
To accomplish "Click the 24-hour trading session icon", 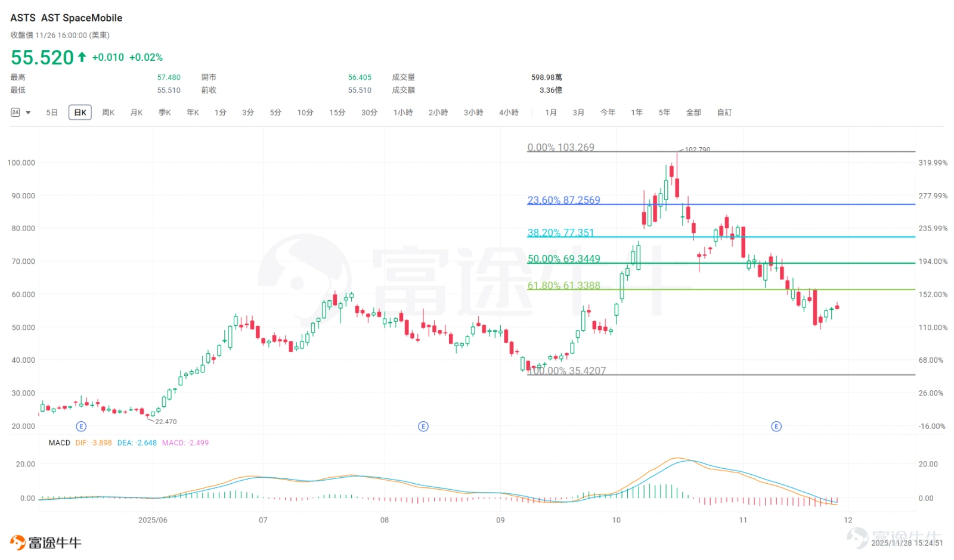I will tap(16, 112).
